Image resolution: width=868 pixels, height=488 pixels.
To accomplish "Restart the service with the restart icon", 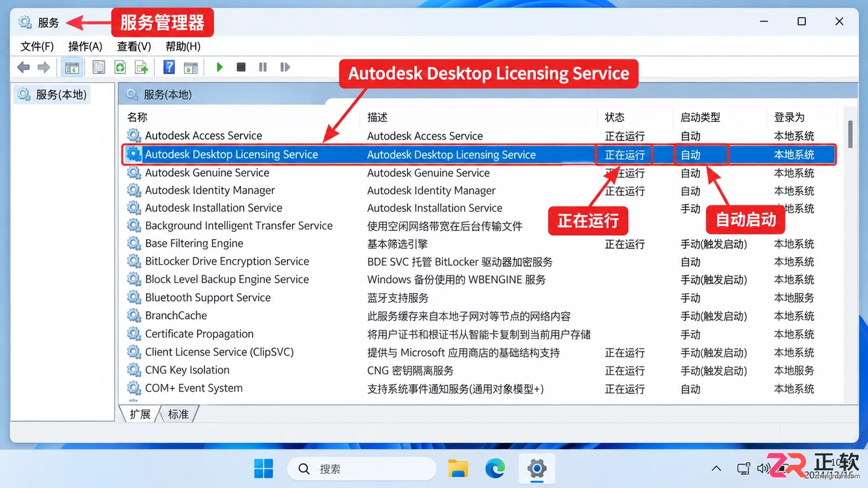I will pyautogui.click(x=285, y=67).
